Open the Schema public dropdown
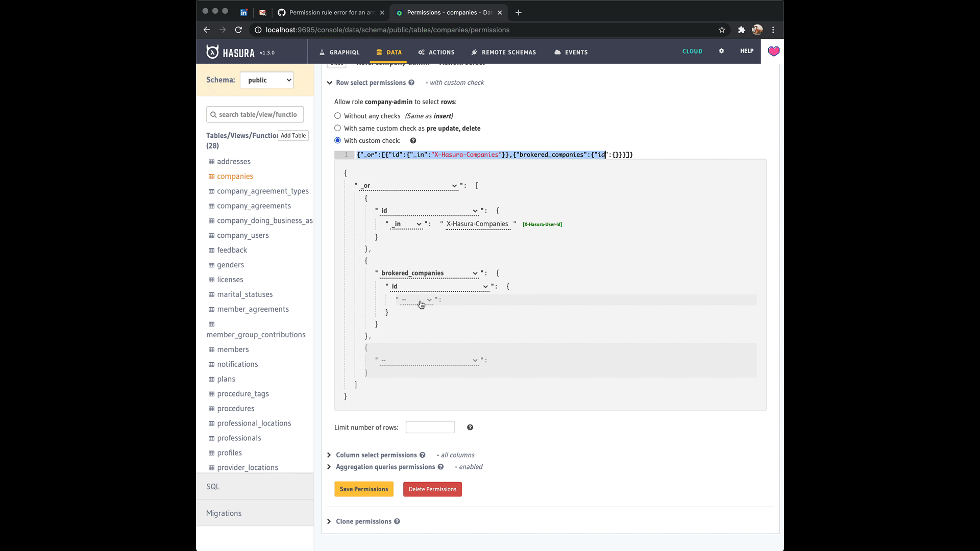The height and width of the screenshot is (551, 980). pos(266,80)
